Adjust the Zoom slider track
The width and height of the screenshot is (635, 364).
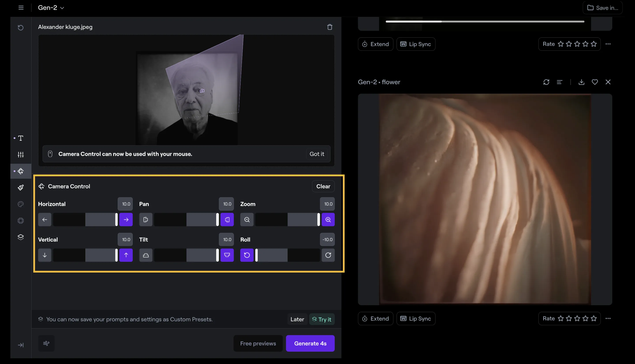[x=288, y=219]
